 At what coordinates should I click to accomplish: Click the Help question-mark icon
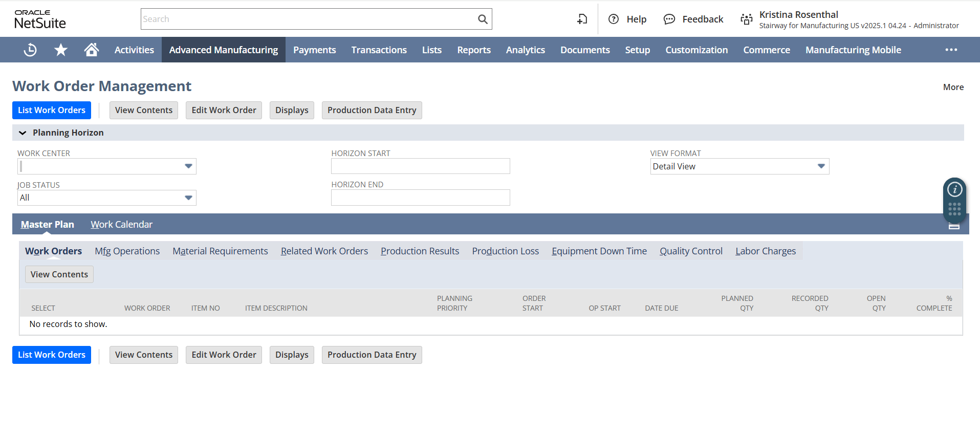click(614, 19)
